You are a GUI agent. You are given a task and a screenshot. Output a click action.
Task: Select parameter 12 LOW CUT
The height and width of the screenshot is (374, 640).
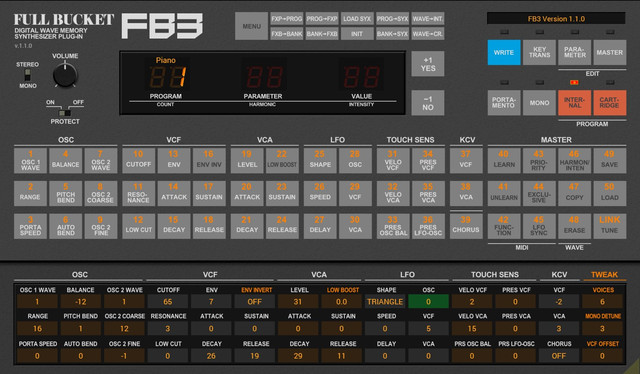click(x=138, y=226)
